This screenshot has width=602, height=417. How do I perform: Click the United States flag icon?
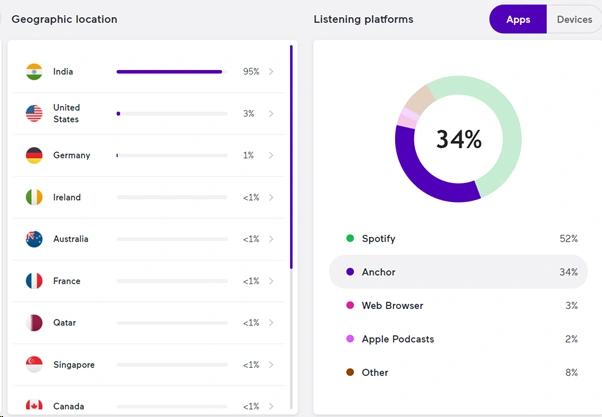tap(34, 114)
